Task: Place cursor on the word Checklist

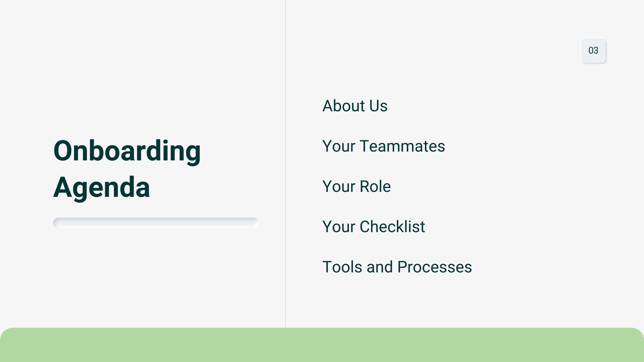Action: (x=392, y=227)
